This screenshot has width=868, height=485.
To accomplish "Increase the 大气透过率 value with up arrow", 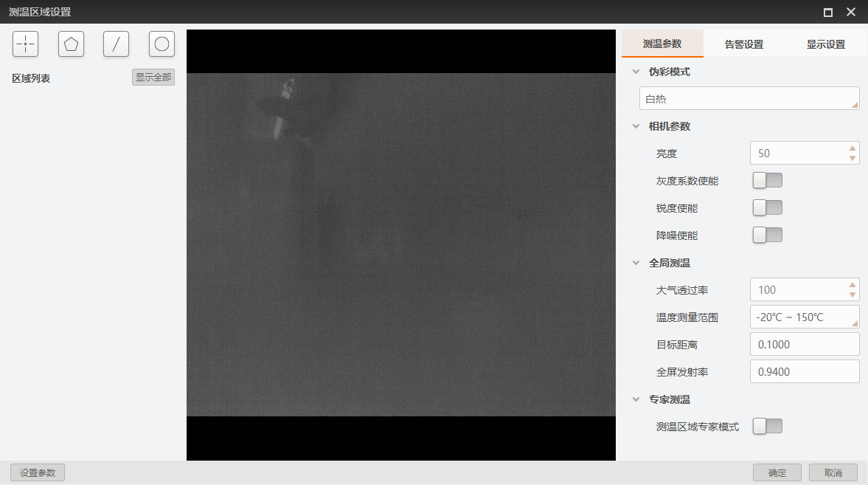I will click(853, 285).
